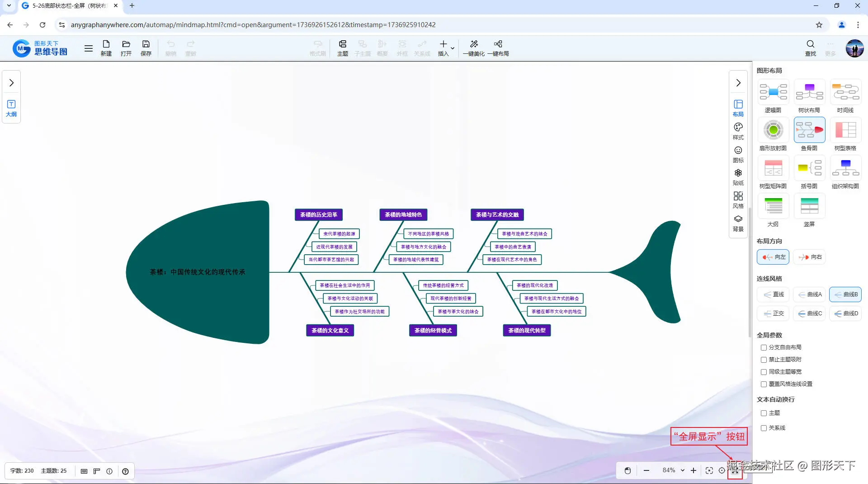Enable 分支自由布局 checkbox
Screen dimensions: 868x484
[764, 347]
